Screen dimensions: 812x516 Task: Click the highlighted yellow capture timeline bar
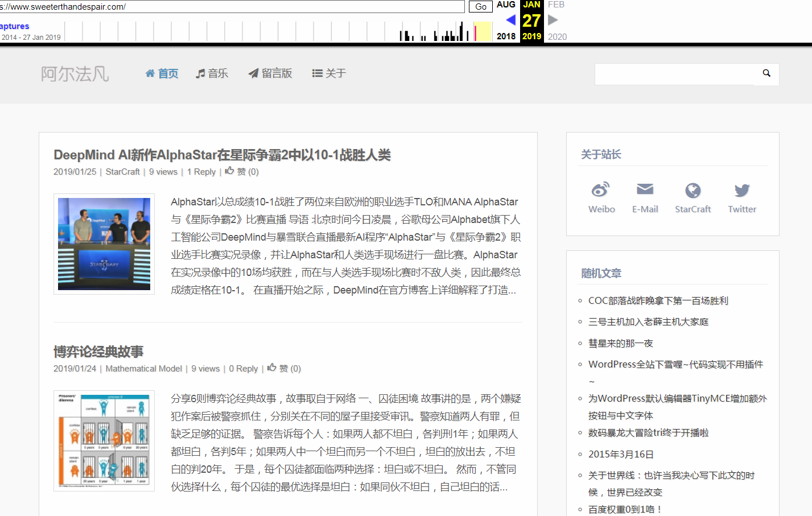tap(483, 31)
